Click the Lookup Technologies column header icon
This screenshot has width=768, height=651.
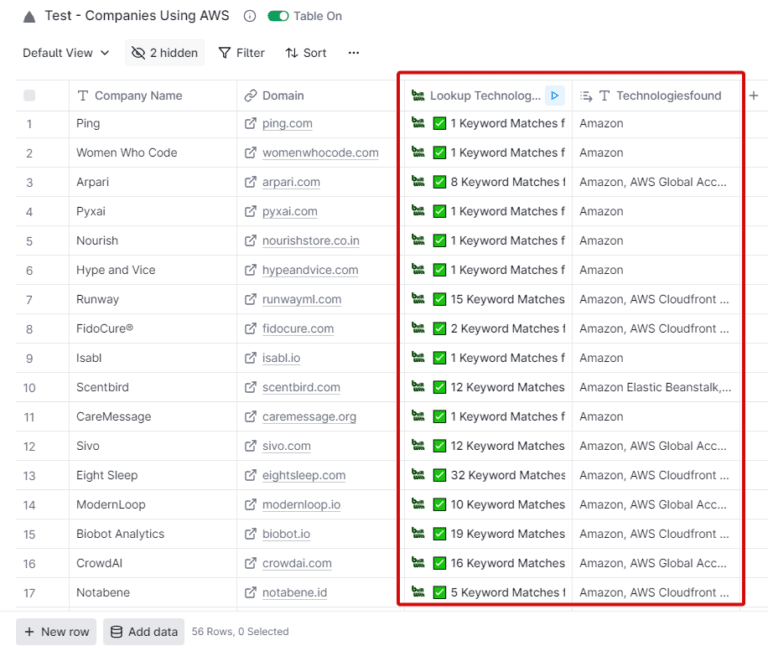pyautogui.click(x=418, y=96)
